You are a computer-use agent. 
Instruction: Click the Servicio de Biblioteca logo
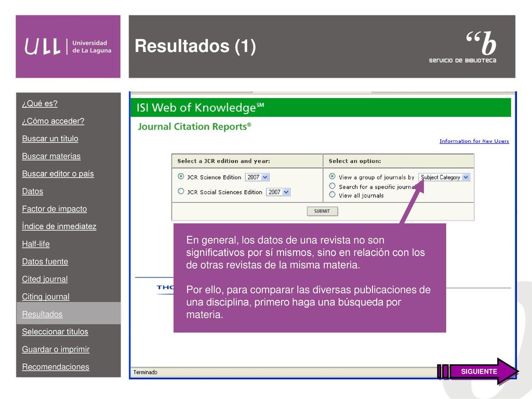pos(463,47)
